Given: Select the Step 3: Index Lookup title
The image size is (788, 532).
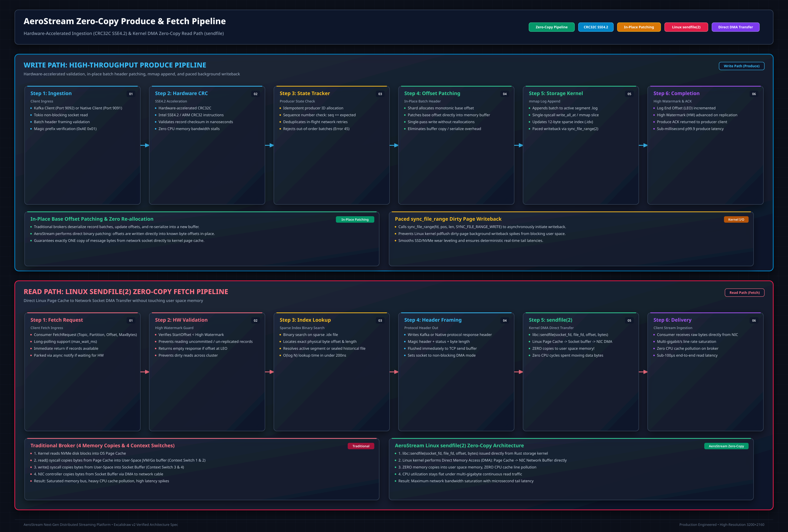Looking at the screenshot, I should coord(305,320).
